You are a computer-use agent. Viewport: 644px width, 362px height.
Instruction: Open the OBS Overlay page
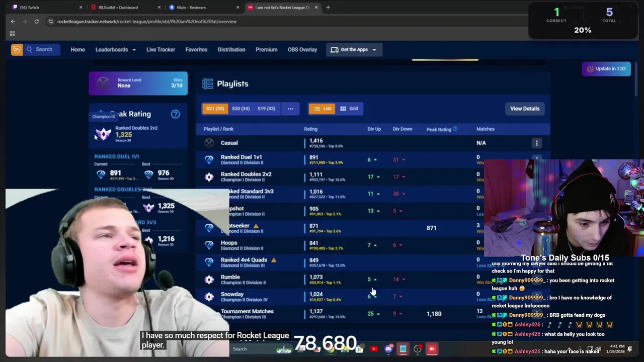(302, 49)
